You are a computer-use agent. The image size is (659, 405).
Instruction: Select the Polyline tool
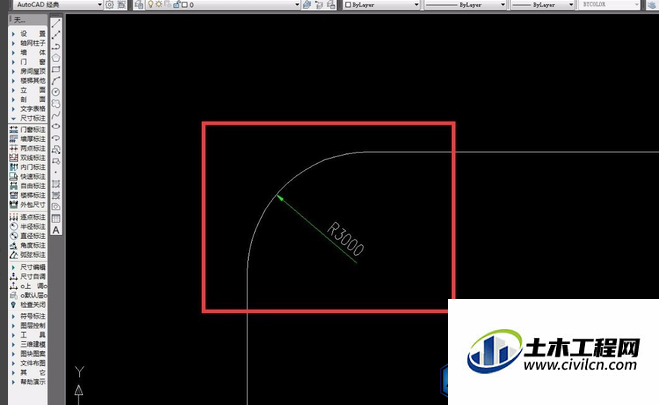(x=56, y=46)
